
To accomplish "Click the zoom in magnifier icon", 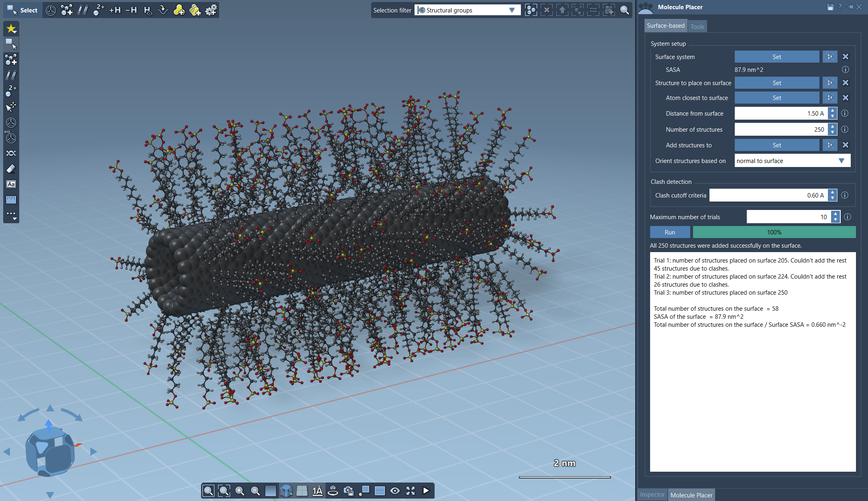I will (240, 491).
